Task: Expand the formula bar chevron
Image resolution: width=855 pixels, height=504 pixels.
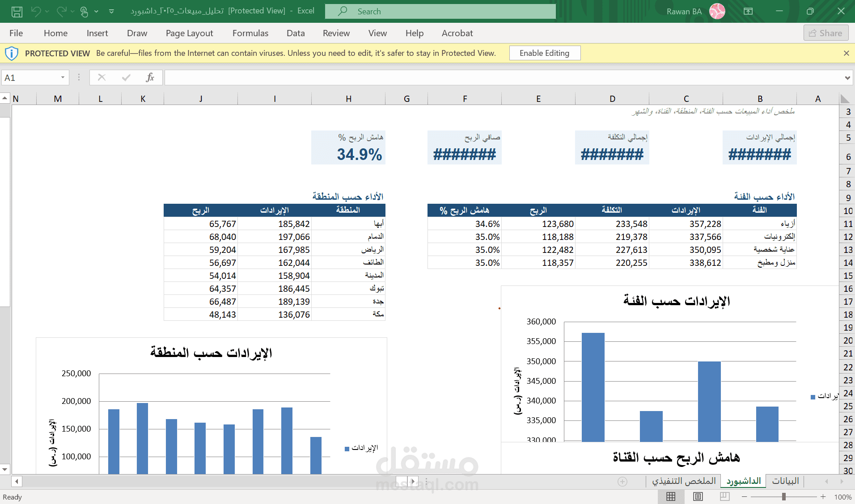Action: click(847, 78)
